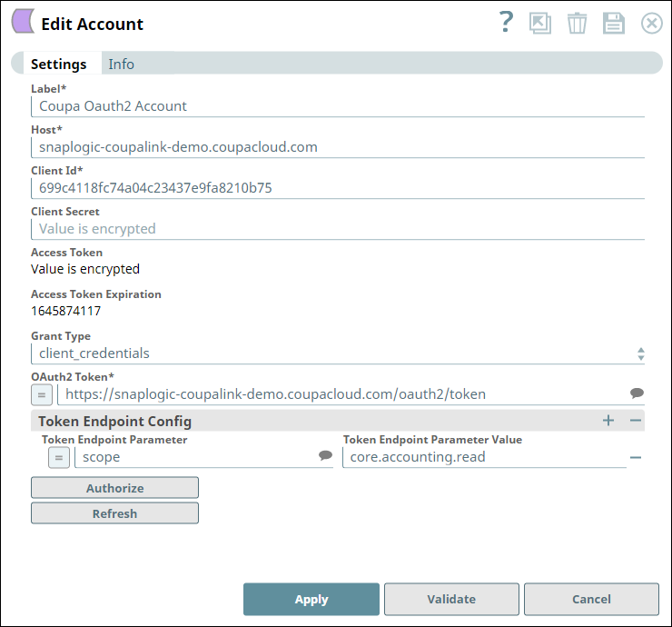Screen dimensions: 672x627
Task: Click the Refresh button
Action: pyautogui.click(x=114, y=513)
